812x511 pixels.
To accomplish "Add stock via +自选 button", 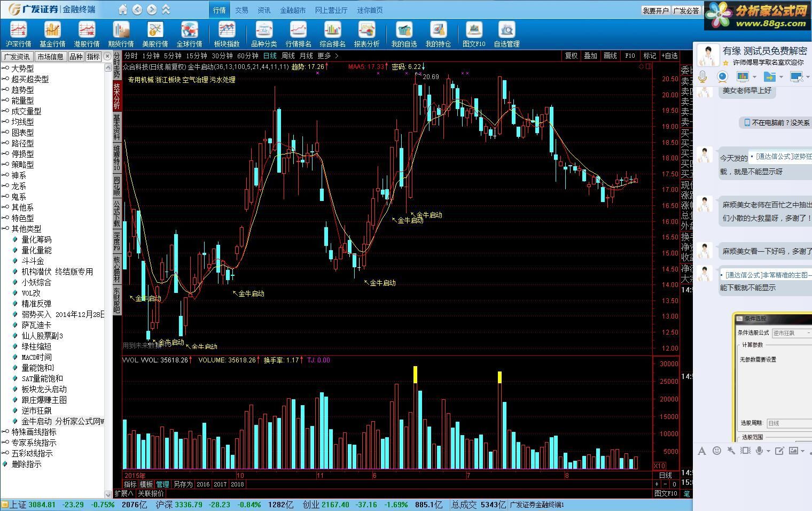I will tap(670, 56).
